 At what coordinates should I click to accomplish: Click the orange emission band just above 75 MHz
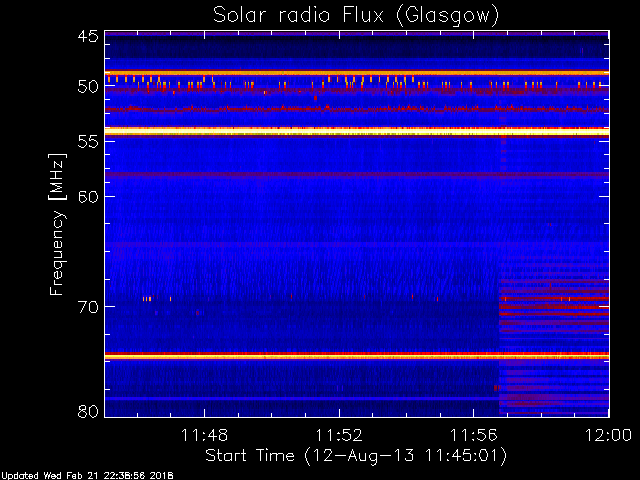point(357,356)
